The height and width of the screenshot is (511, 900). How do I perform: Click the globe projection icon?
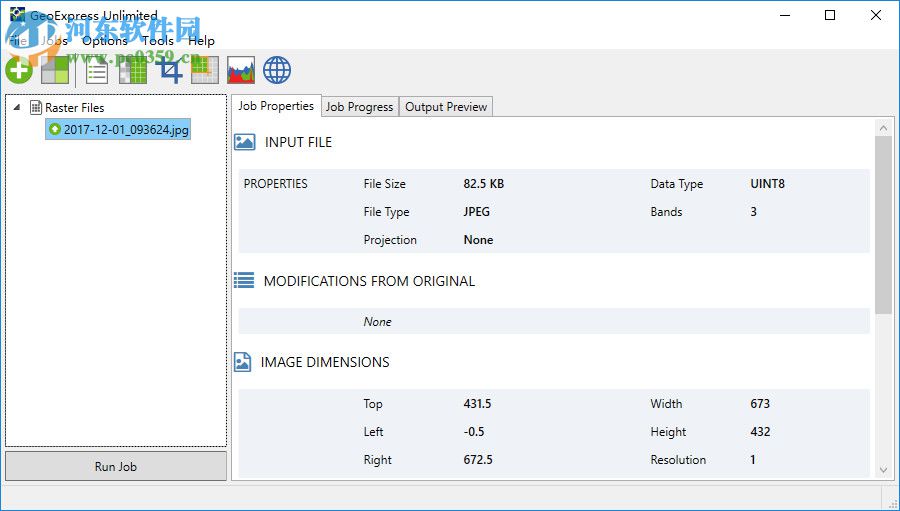(x=277, y=70)
